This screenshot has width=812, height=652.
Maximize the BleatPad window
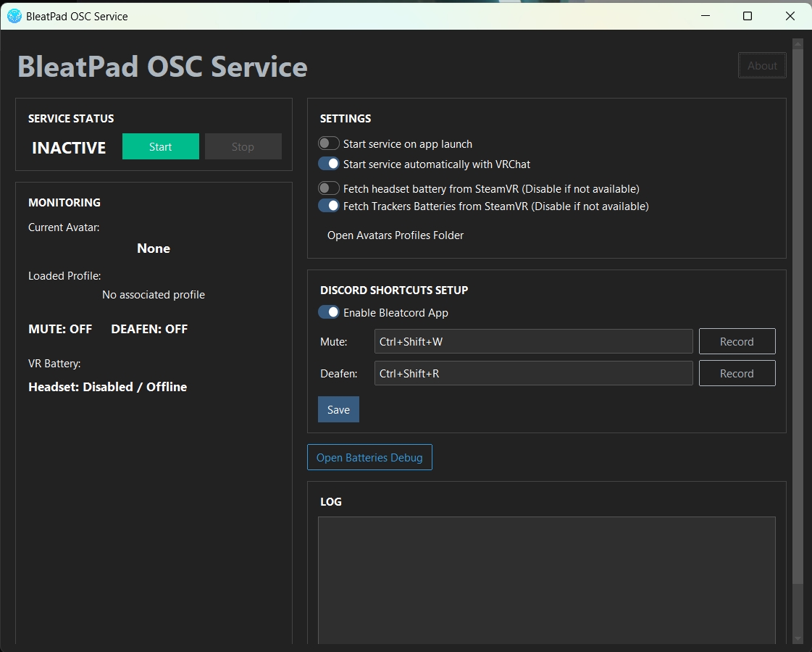pos(748,16)
